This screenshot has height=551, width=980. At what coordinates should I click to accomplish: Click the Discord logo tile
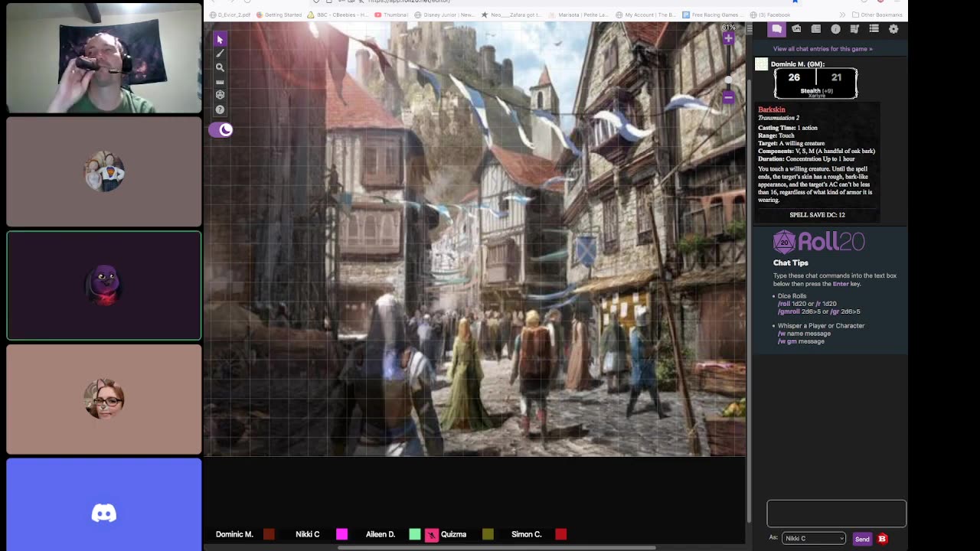pos(104,504)
